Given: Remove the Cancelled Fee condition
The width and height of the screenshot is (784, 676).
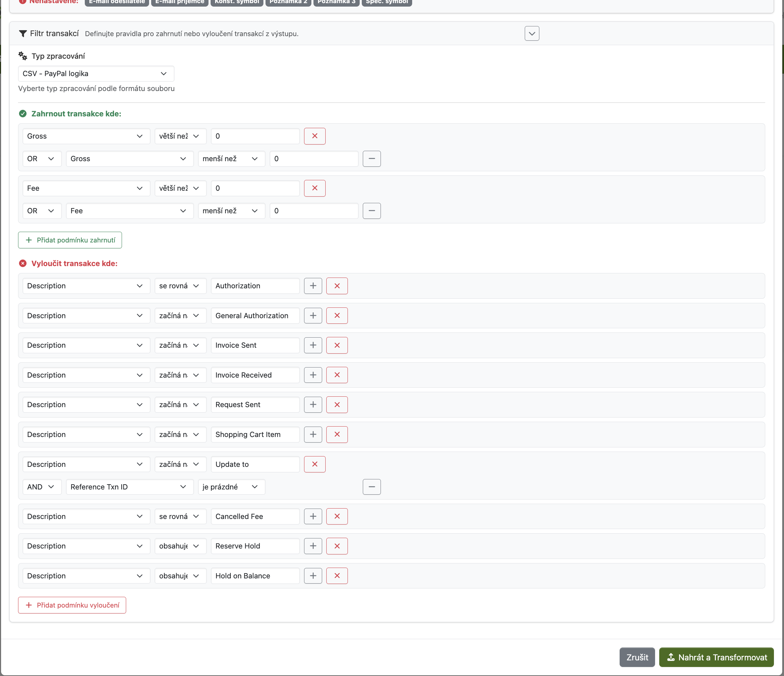Looking at the screenshot, I should (x=336, y=516).
